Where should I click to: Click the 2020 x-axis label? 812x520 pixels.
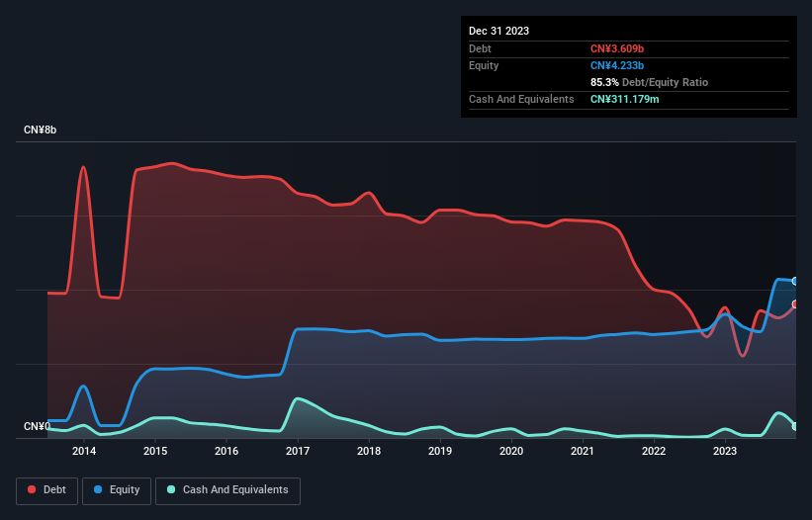(x=511, y=451)
